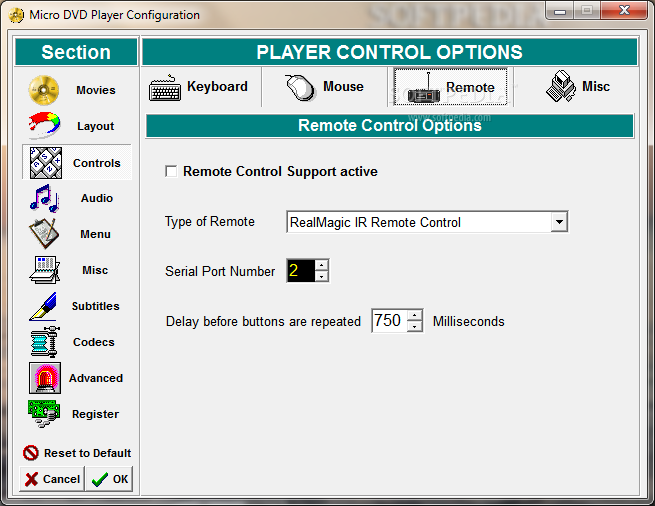Click the Micro DVD title bar icon

pyautogui.click(x=16, y=15)
